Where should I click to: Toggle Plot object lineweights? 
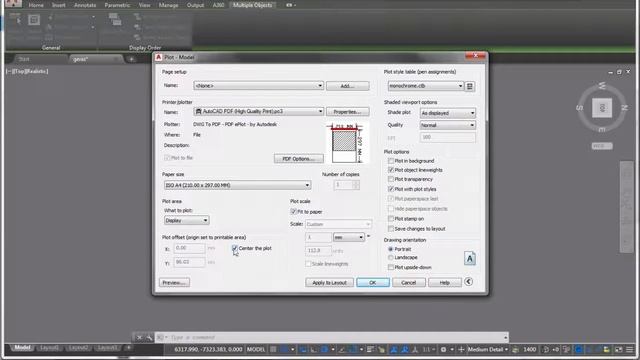[391, 170]
